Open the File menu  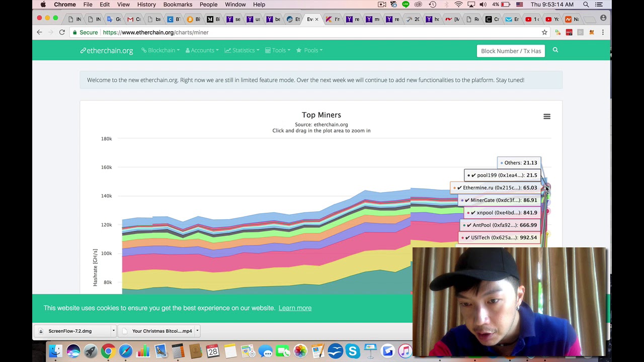pyautogui.click(x=88, y=5)
